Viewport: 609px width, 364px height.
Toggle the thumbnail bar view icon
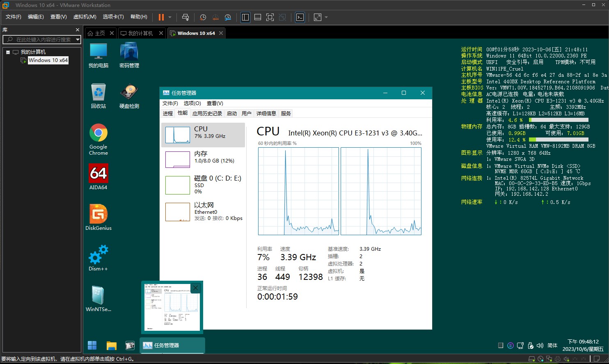pos(258,17)
